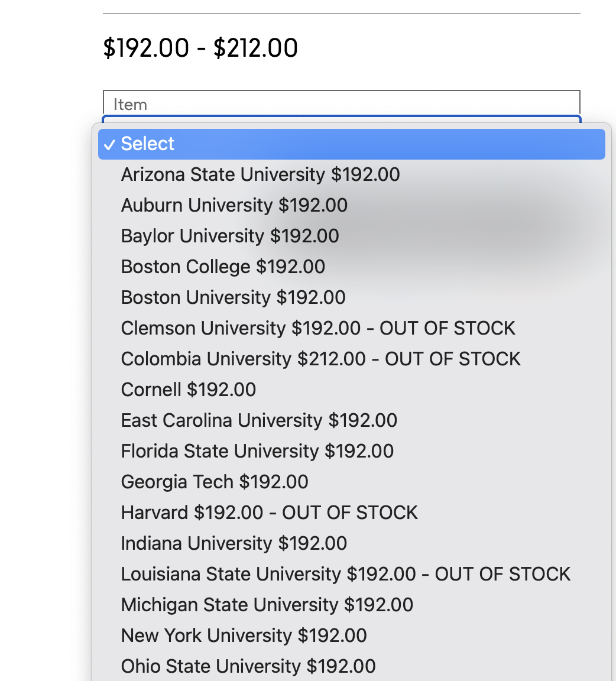The width and height of the screenshot is (616, 681).
Task: Choose Indiana University $192.00
Action: click(351, 544)
